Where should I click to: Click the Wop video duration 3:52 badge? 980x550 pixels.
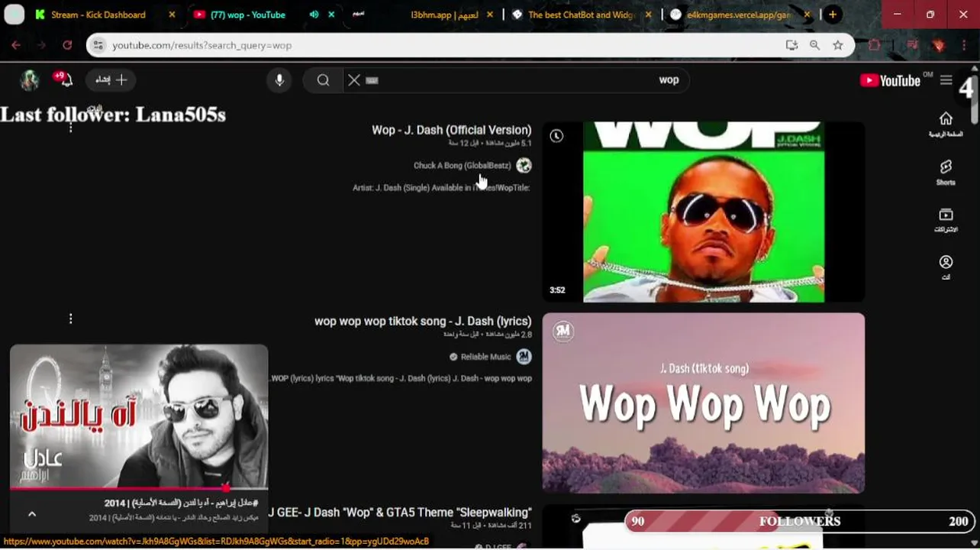click(557, 290)
